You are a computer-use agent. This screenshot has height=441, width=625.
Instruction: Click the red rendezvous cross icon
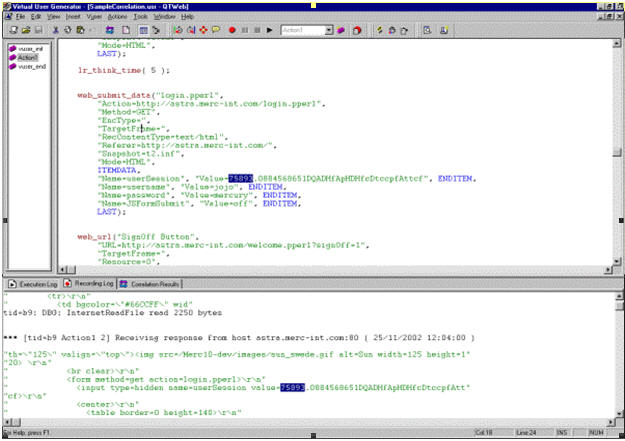pyautogui.click(x=204, y=30)
